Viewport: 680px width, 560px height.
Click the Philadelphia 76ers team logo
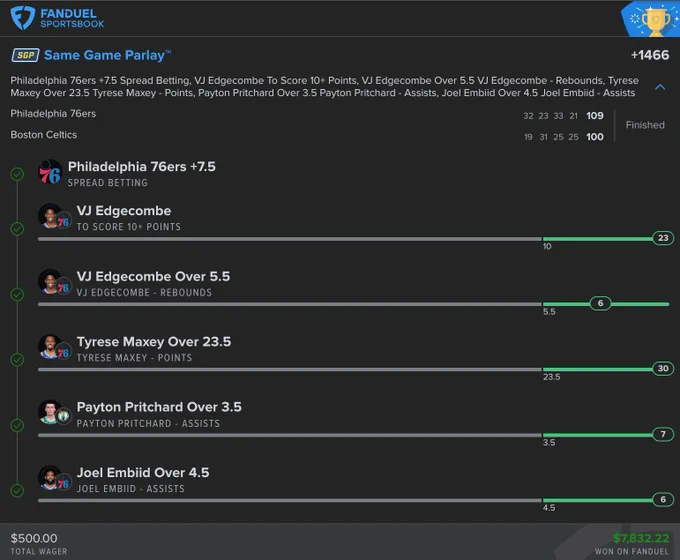[x=50, y=172]
